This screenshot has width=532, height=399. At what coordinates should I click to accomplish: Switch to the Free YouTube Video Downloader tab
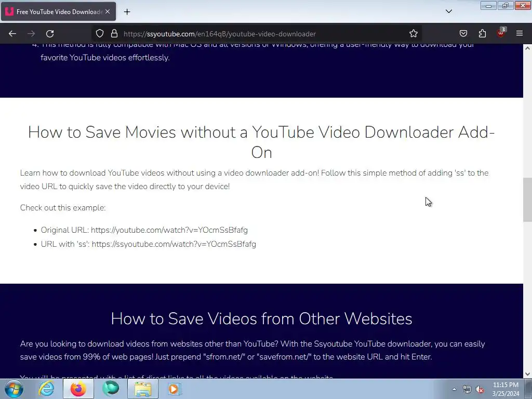[58, 11]
